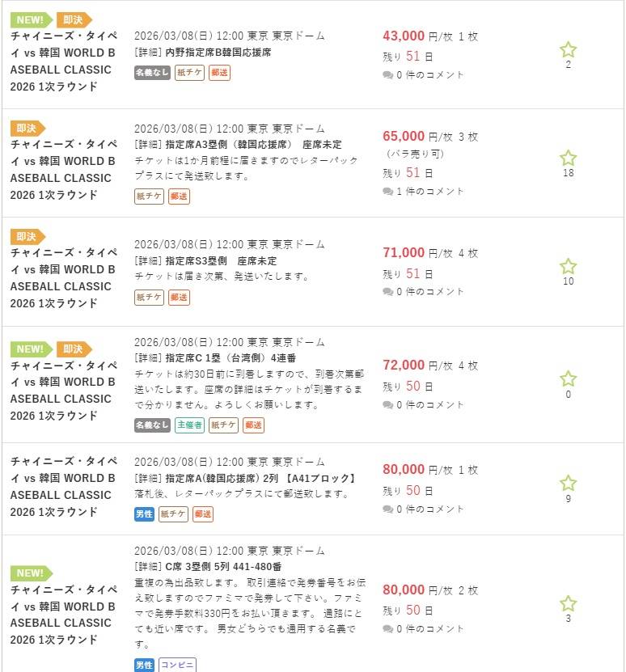This screenshot has height=672, width=626.
Task: Click the 男性 tag on A41ブロック listing
Action: pos(144,513)
